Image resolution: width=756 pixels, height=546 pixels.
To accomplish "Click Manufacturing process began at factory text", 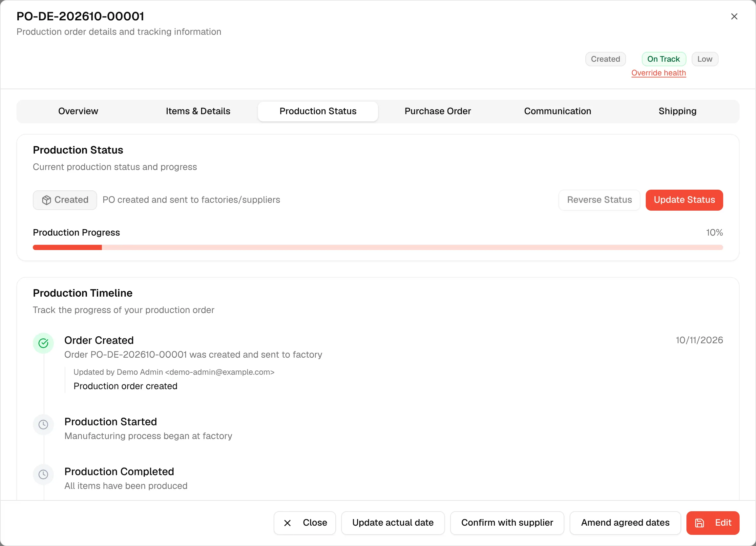I will [x=148, y=436].
